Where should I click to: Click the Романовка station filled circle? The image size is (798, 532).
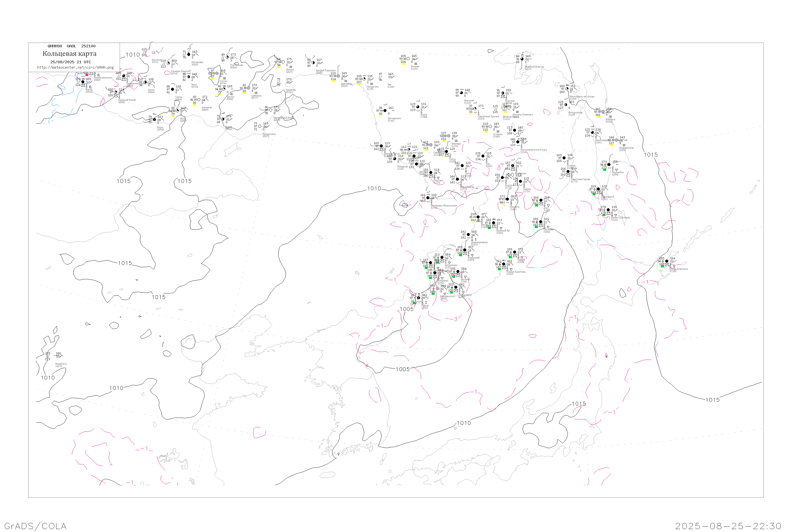pyautogui.click(x=189, y=55)
